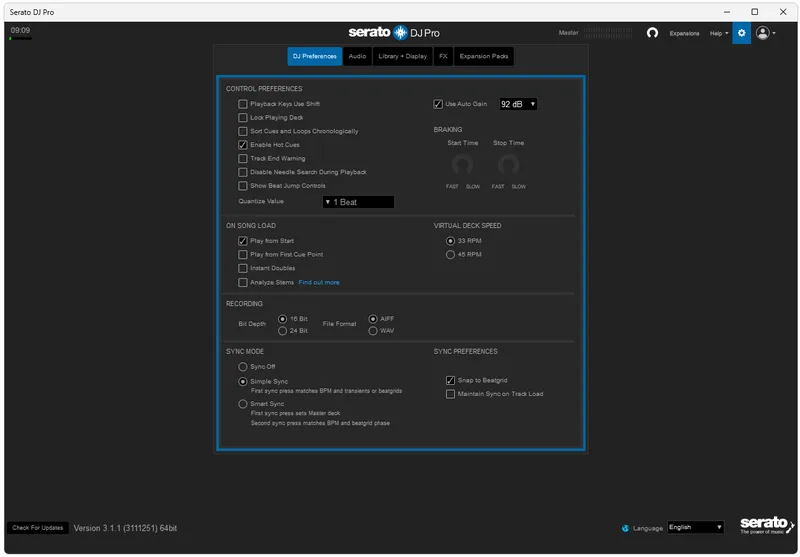
Task: Click the SYNC PREFERENCES heading
Action: tap(465, 351)
